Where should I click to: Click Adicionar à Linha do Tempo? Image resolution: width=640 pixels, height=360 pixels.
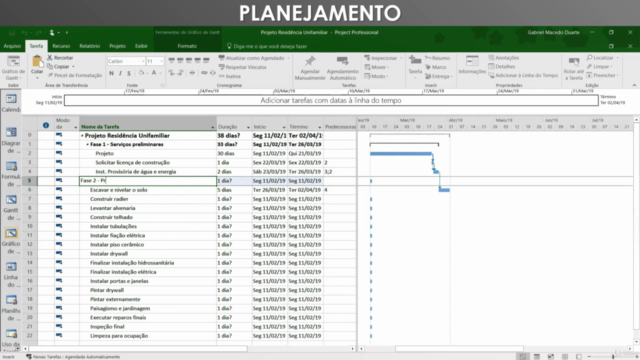(523, 76)
